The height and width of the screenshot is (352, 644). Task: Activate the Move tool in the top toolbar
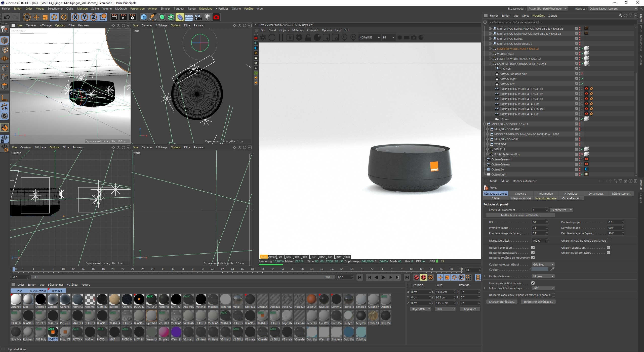(x=36, y=17)
